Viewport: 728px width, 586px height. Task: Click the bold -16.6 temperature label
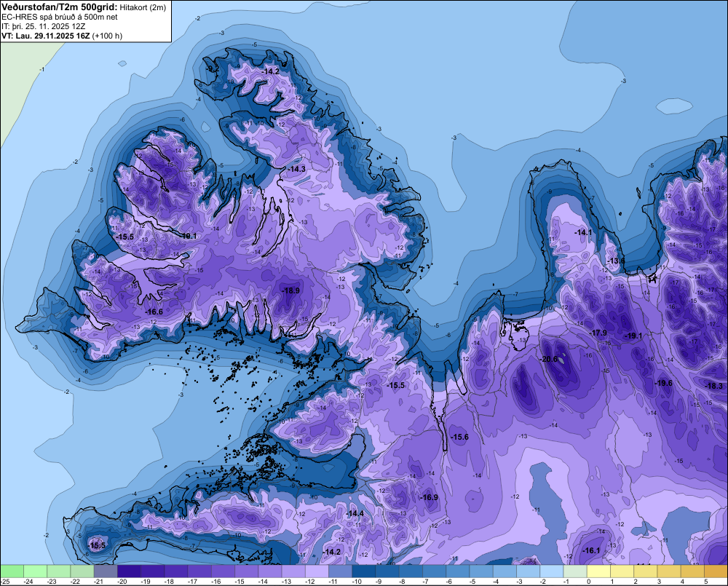pos(154,312)
